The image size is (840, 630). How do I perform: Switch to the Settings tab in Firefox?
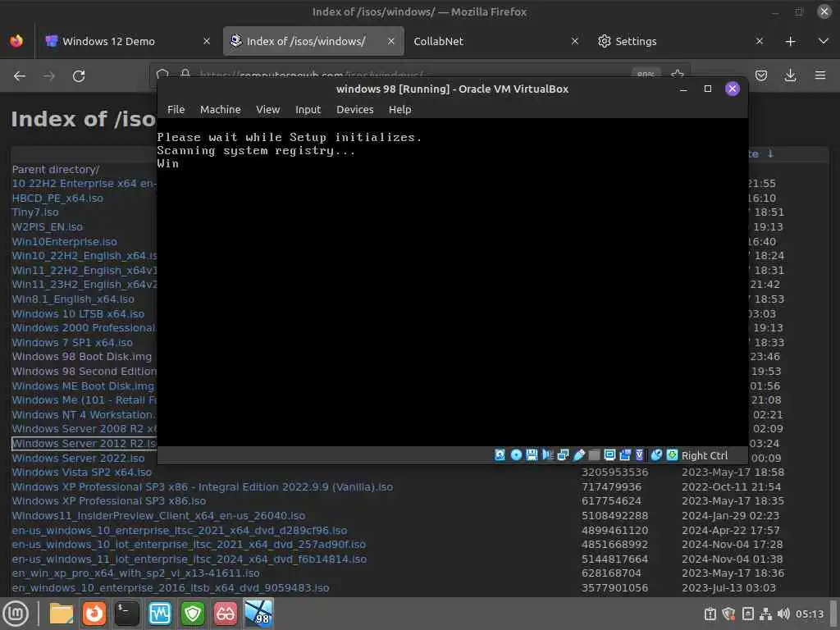[680, 41]
